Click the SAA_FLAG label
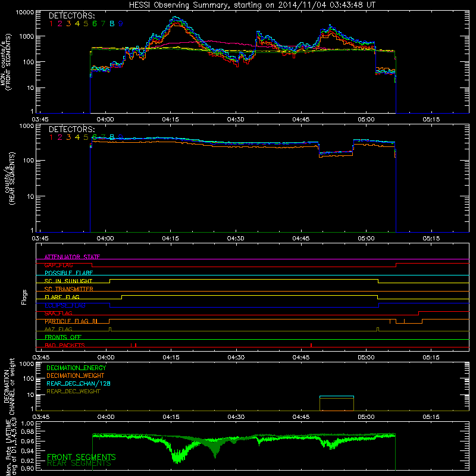476x476 pixels. [x=58, y=313]
